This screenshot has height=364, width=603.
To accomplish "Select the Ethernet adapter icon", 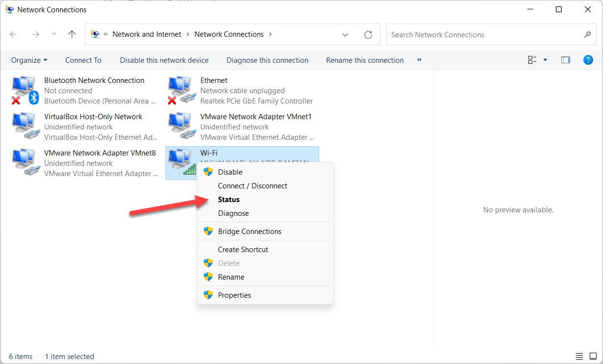I will (180, 90).
